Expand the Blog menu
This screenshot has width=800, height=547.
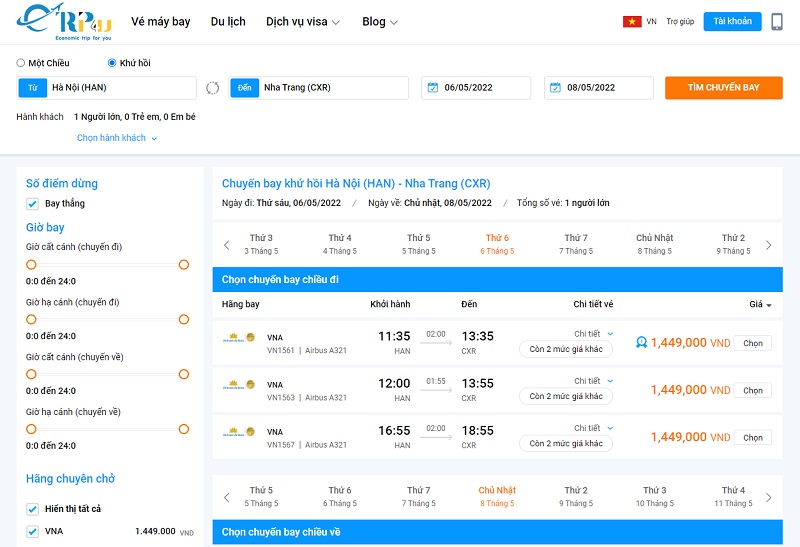click(380, 21)
